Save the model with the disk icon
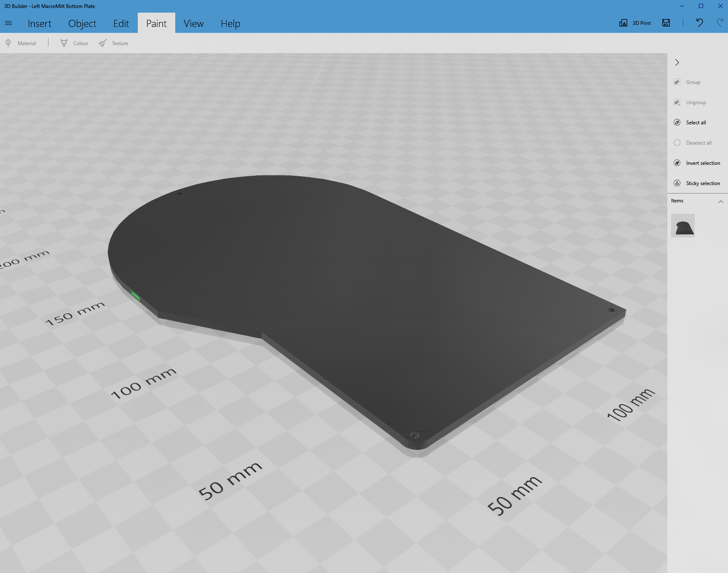 pyautogui.click(x=666, y=23)
